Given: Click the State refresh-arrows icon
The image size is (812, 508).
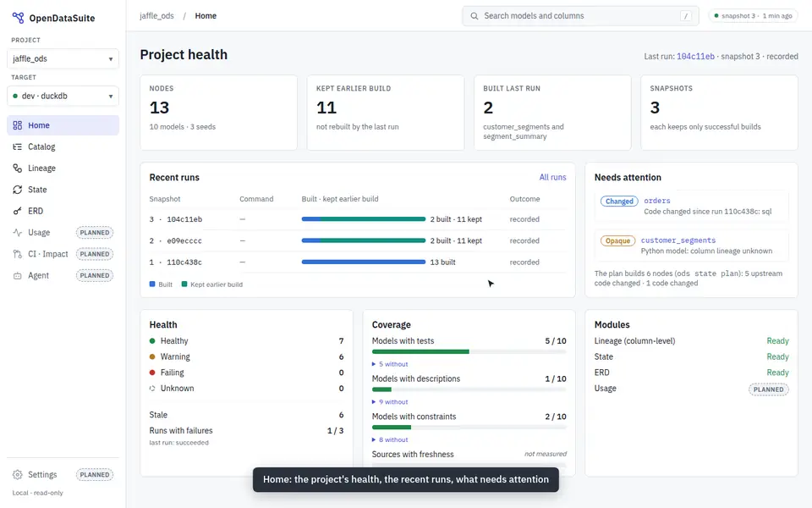Looking at the screenshot, I should pyautogui.click(x=18, y=190).
